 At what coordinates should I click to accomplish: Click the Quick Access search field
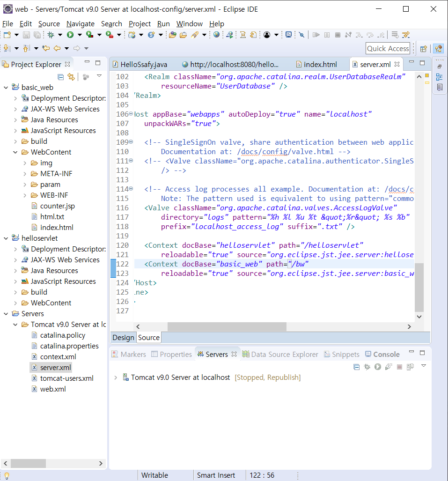[388, 48]
